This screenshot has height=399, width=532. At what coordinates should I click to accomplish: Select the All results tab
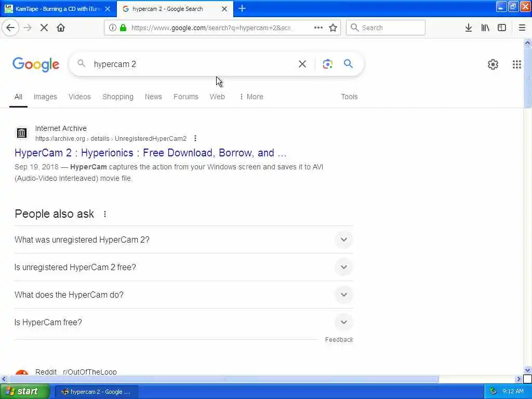[x=18, y=97]
